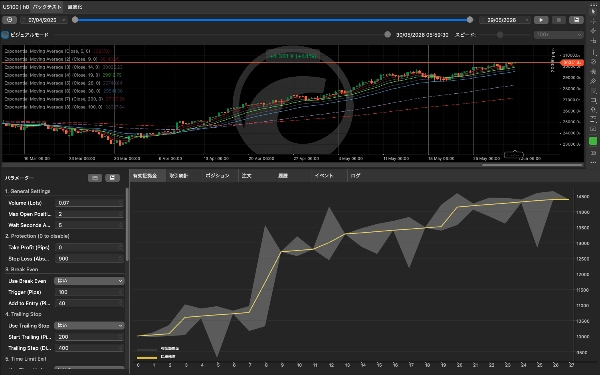Toggle the Visual Mode (ビジュアルモード) checkbox
The height and width of the screenshot is (375, 600).
click(x=5, y=35)
